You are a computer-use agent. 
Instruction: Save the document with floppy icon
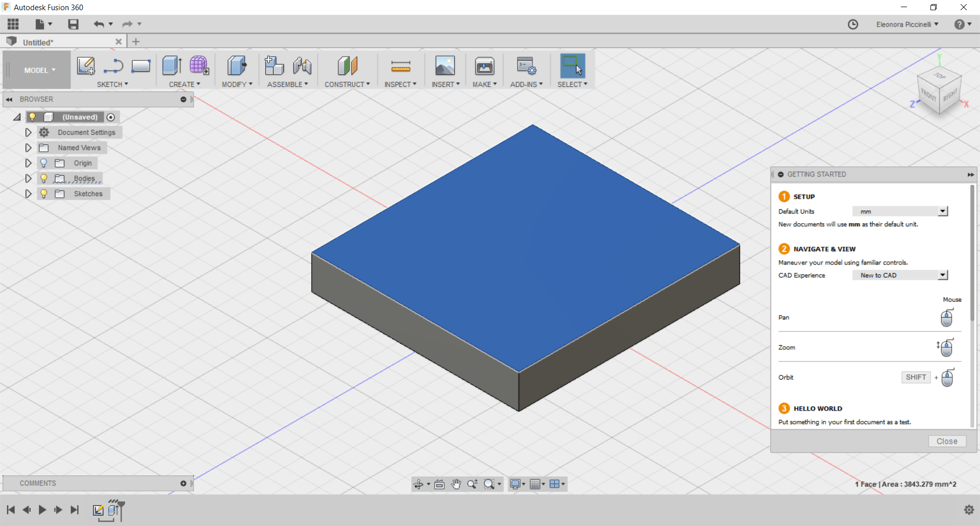[73, 24]
